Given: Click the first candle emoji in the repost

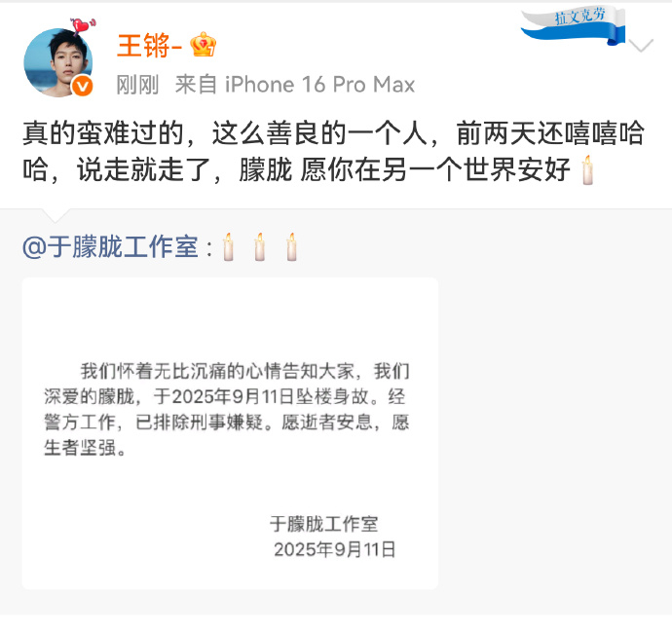Looking at the screenshot, I should (x=228, y=247).
